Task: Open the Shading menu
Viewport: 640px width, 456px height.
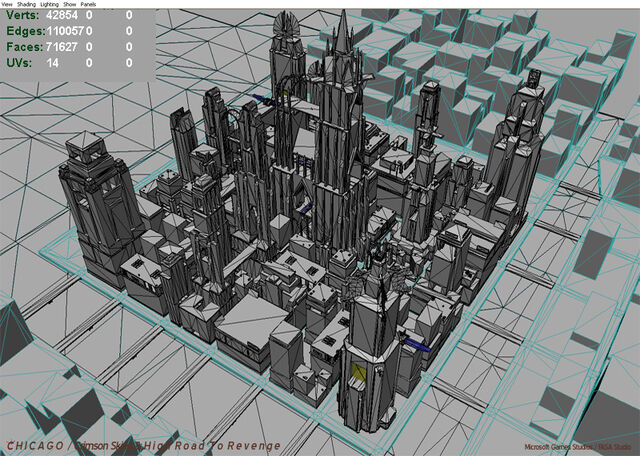Action: coord(27,4)
